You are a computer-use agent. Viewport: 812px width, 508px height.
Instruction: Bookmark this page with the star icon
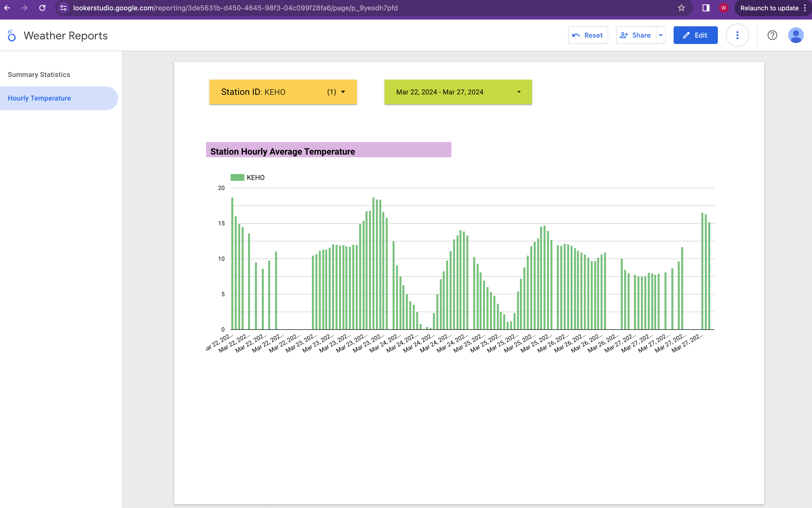pos(681,8)
